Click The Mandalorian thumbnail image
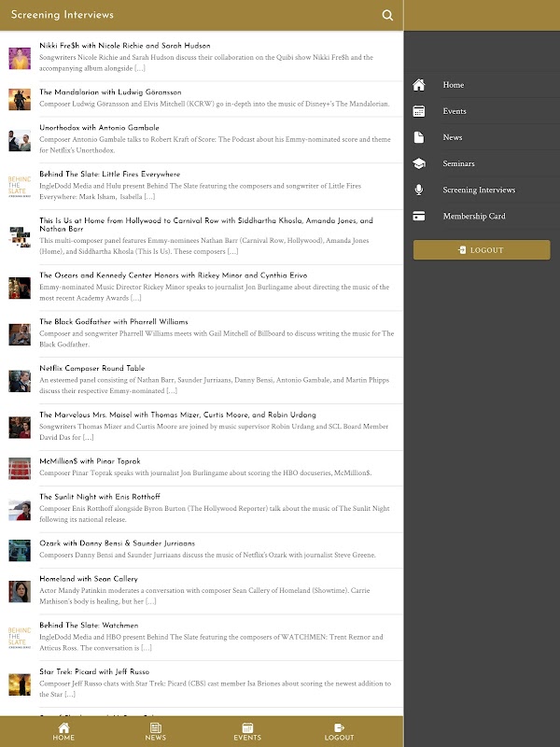The height and width of the screenshot is (747, 560). [20, 99]
